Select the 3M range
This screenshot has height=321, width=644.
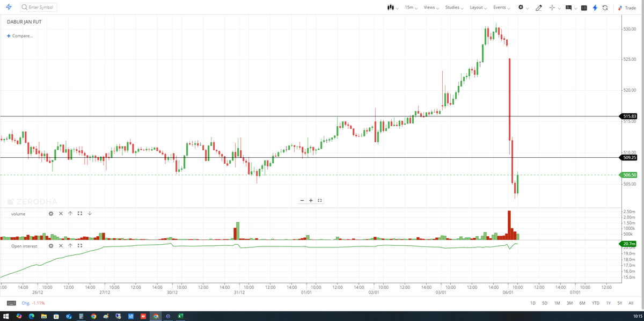[569, 303]
